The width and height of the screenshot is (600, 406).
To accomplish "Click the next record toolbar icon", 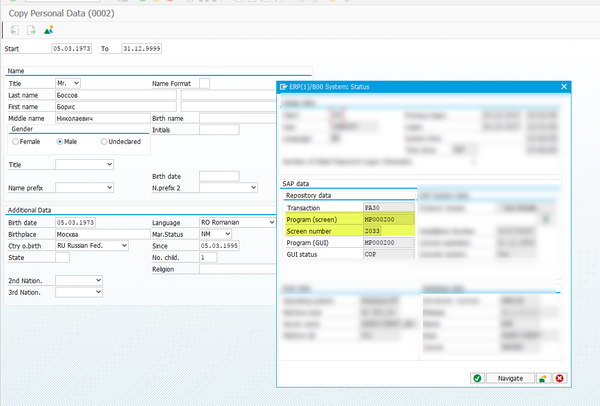I will (30, 29).
